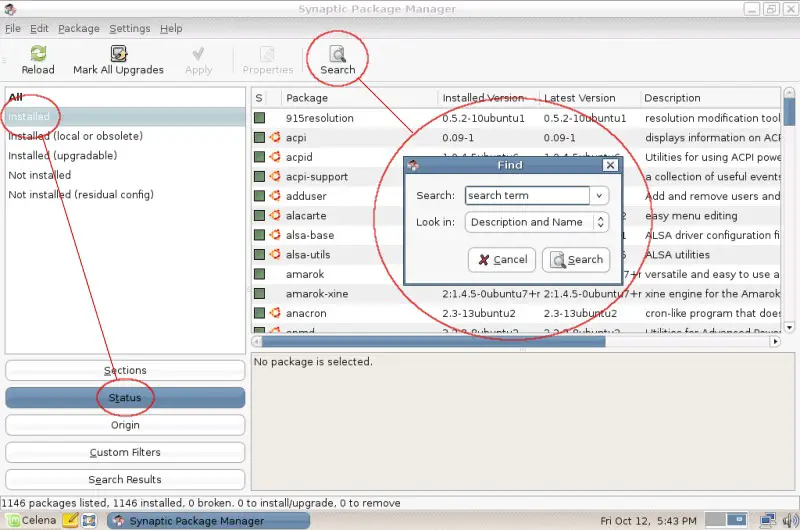The width and height of the screenshot is (800, 530).
Task: Open the Settings menu
Action: (x=130, y=29)
